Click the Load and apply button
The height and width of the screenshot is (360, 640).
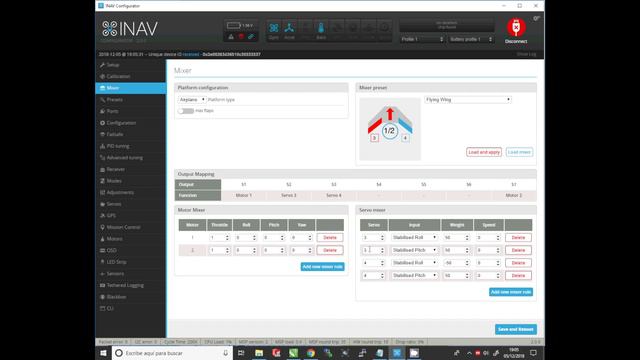tap(484, 152)
